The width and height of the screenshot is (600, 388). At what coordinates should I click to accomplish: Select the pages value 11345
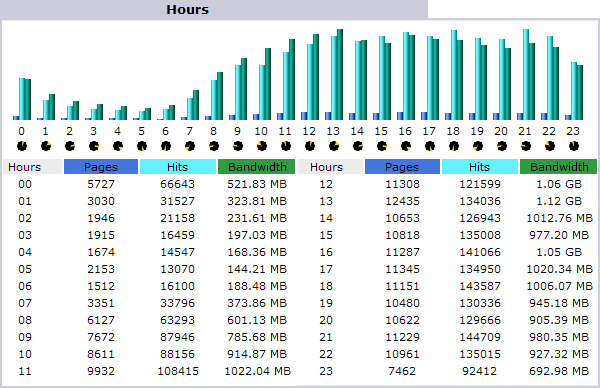click(x=403, y=269)
